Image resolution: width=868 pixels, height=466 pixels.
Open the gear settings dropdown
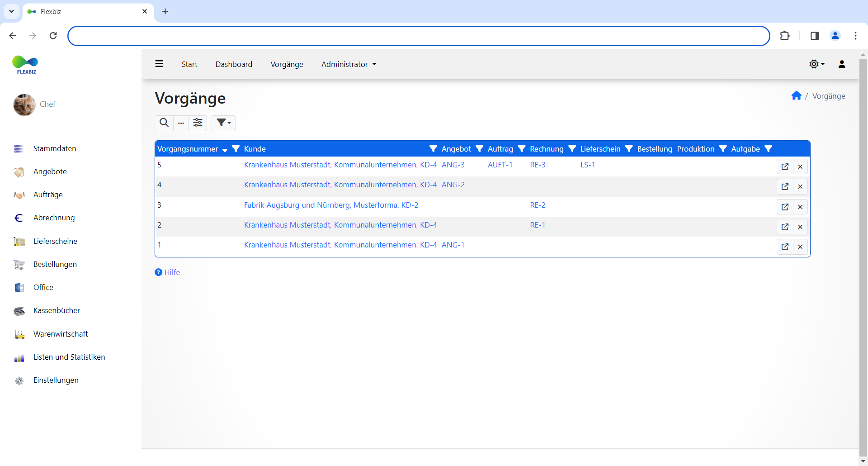tap(816, 64)
